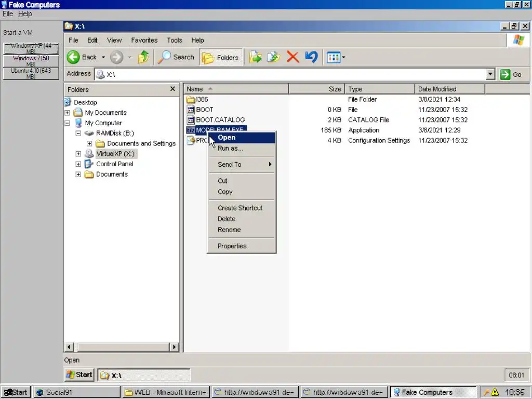Switch to Social91 taskbar item

pyautogui.click(x=77, y=392)
